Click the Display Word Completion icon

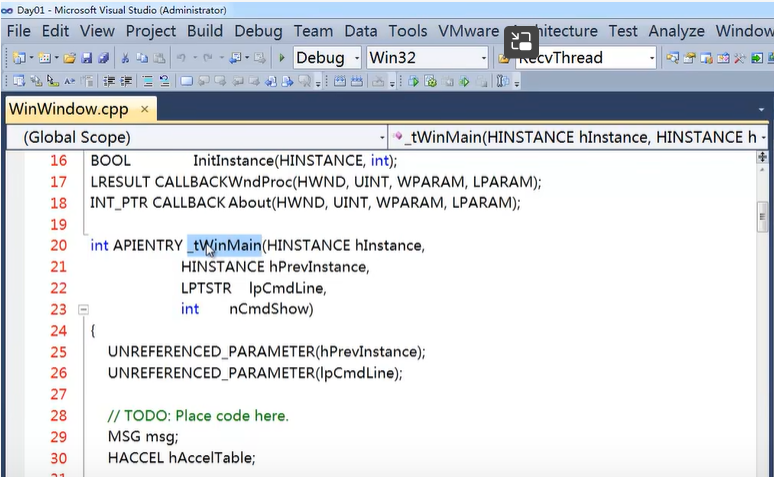coord(70,81)
